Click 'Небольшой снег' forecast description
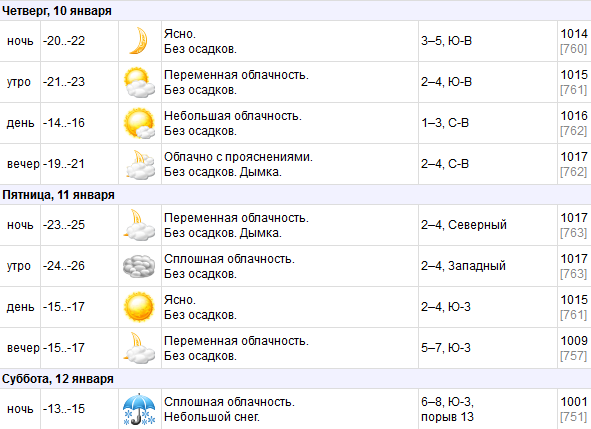Viewport: 591px width, 429px height. coord(212,417)
